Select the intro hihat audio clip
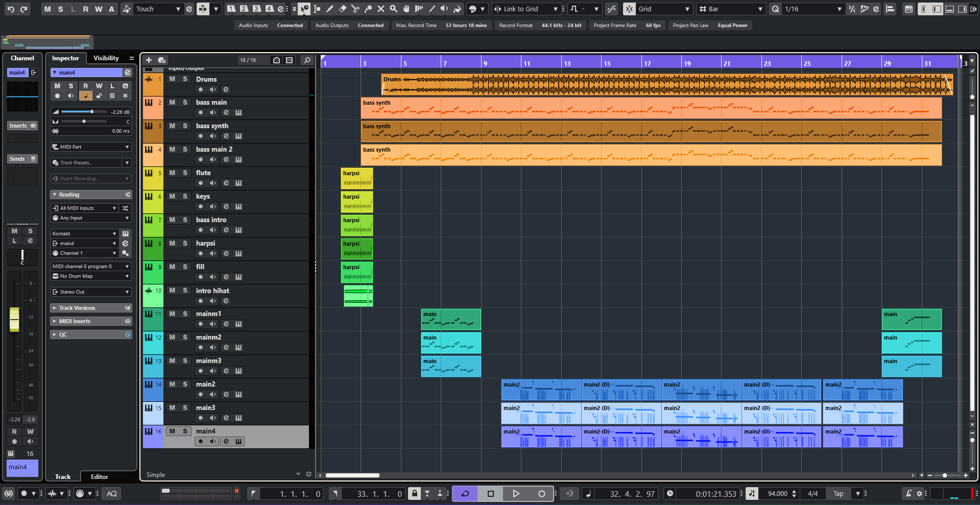 (x=358, y=296)
